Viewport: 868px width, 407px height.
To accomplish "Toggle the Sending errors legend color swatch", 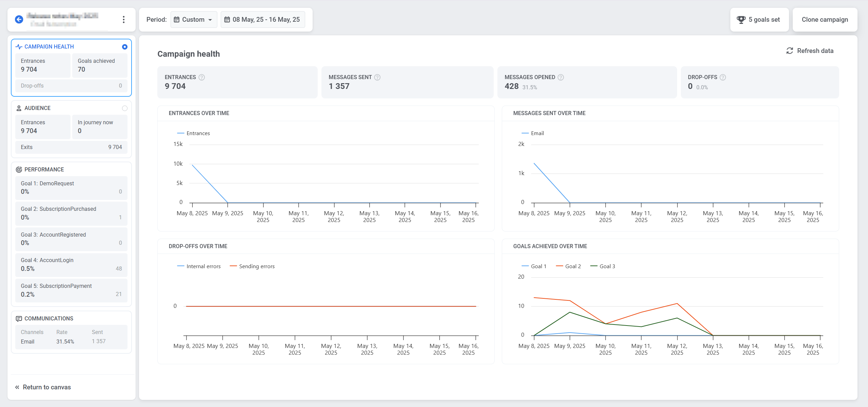I will (233, 266).
